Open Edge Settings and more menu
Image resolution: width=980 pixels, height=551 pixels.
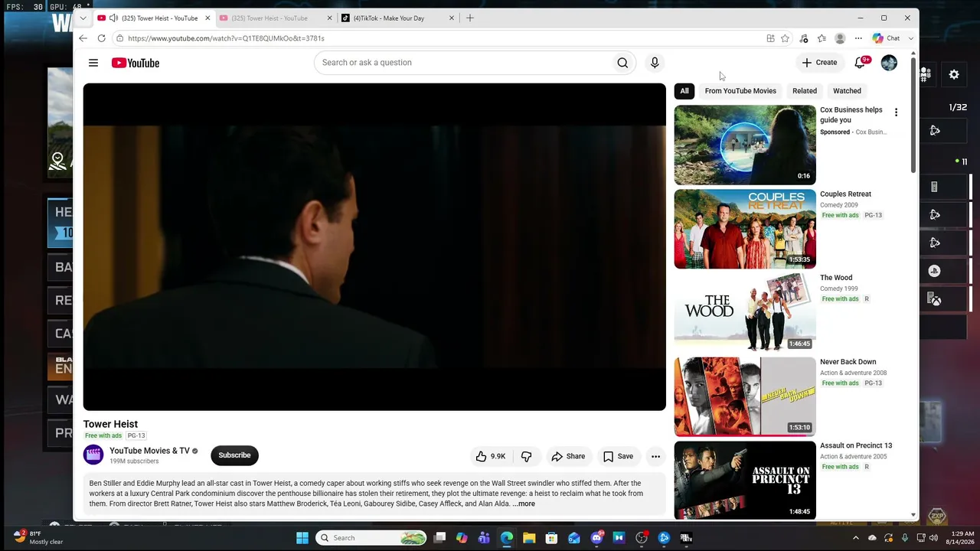pyautogui.click(x=858, y=38)
